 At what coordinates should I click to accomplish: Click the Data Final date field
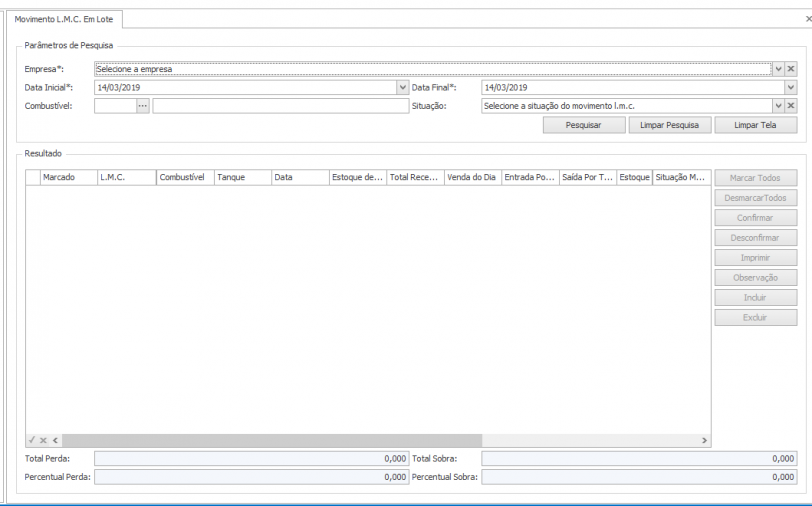click(x=633, y=88)
